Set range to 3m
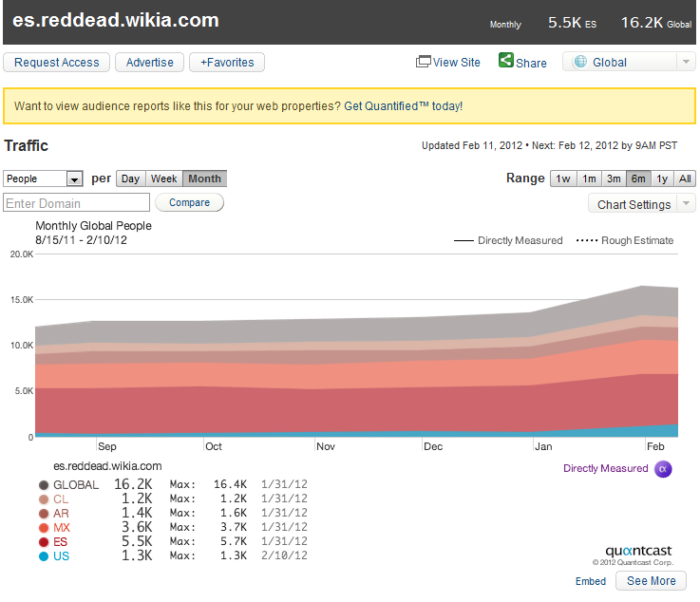Viewport: 700px width, 602px height. coord(614,179)
